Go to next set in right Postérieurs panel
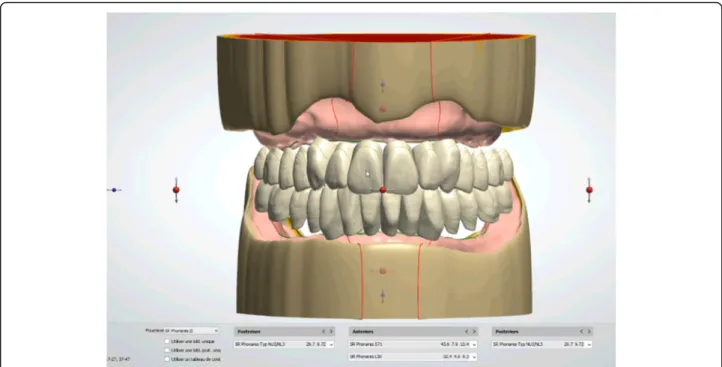This screenshot has width=722, height=367. click(x=588, y=332)
